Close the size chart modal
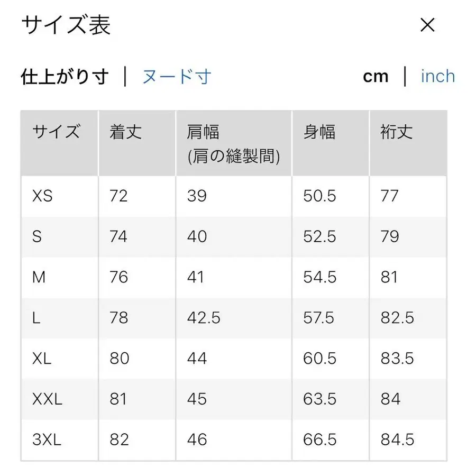Image resolution: width=476 pixels, height=476 pixels. coord(427,25)
